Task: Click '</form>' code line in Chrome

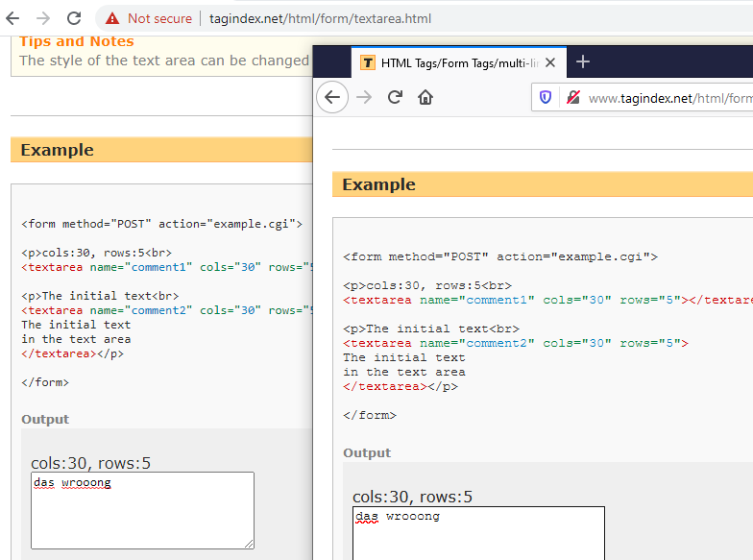Action: (x=45, y=382)
